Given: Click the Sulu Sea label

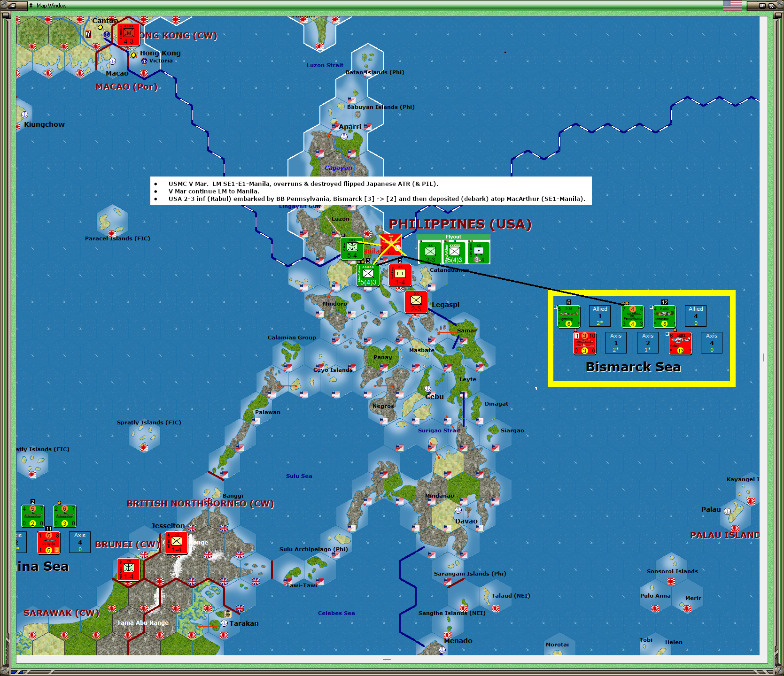Looking at the screenshot, I should point(299,476).
